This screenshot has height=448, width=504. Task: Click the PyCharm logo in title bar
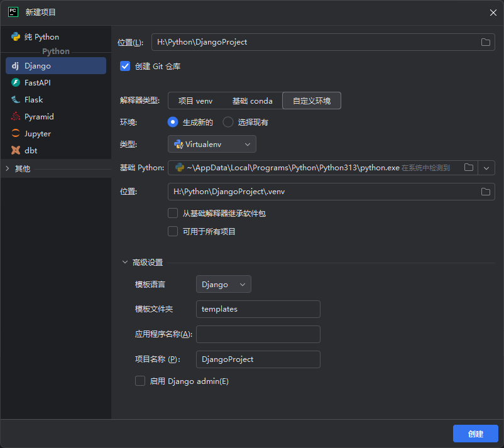[13, 12]
